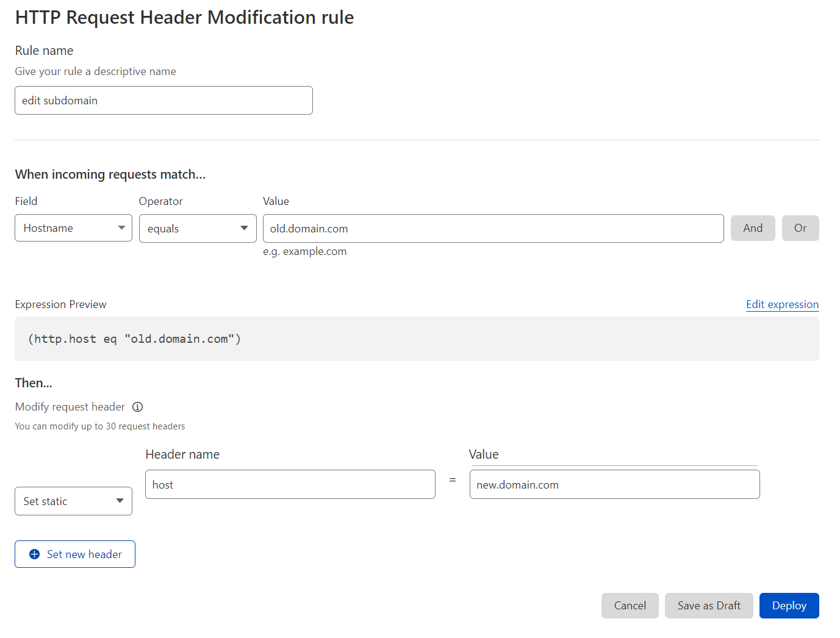Focus the Rule name text field
This screenshot has width=840, height=638.
click(x=163, y=101)
